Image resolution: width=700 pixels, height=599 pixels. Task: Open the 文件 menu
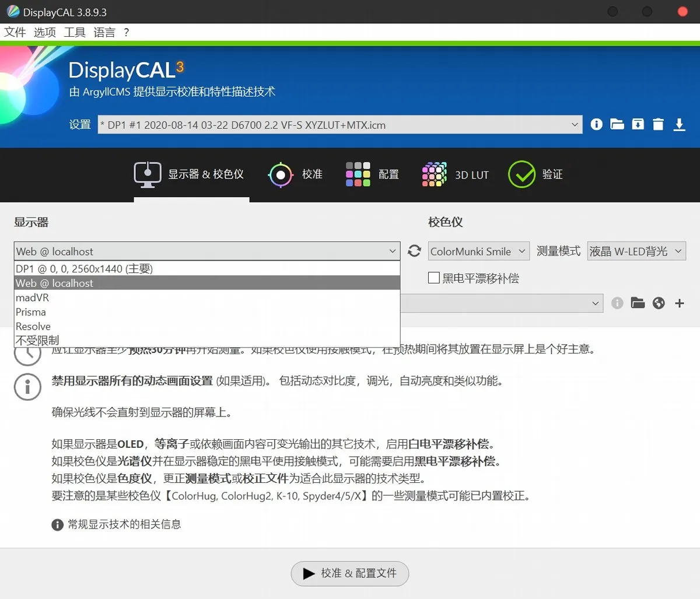(x=15, y=32)
